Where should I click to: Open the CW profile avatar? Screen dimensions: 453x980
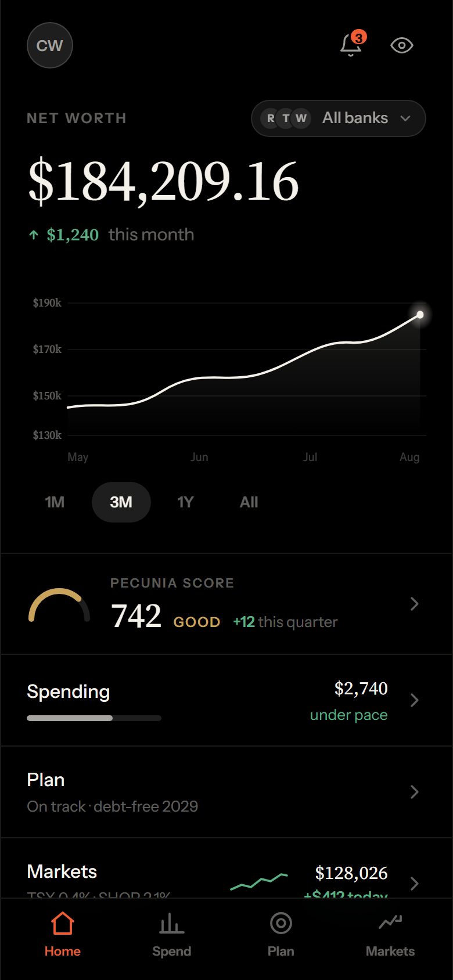50,45
